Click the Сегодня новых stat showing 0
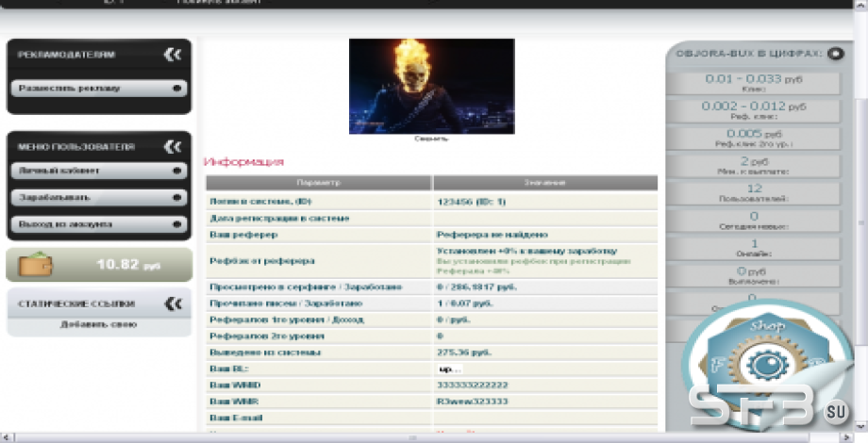Screen dimensions: 868x443 (754, 221)
